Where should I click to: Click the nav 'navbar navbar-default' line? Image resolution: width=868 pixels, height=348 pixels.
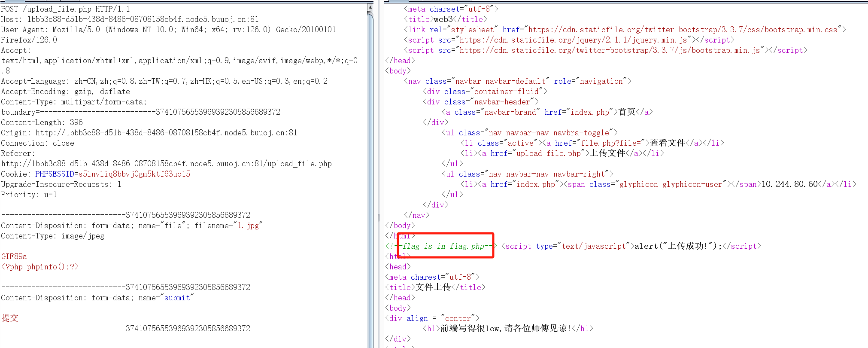click(x=517, y=81)
